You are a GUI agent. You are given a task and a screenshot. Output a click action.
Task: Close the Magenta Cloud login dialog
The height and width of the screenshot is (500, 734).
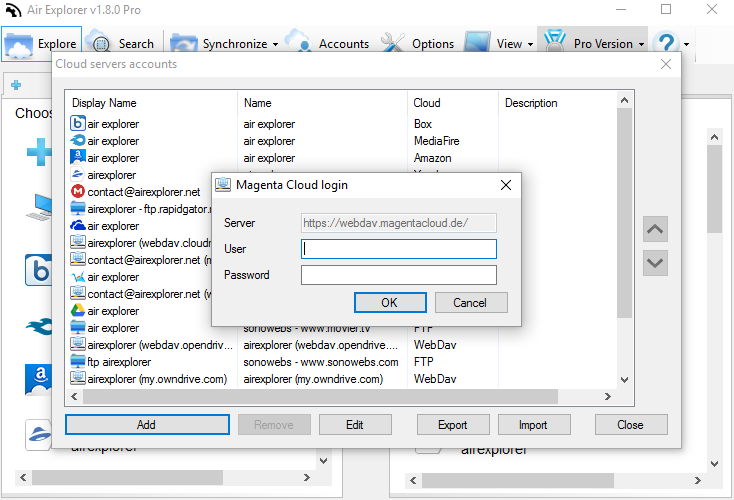[506, 185]
